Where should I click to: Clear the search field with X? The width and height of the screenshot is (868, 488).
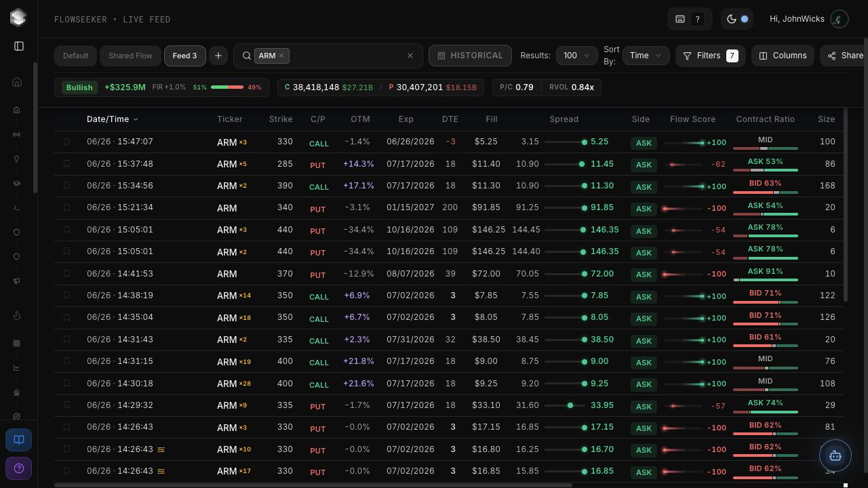click(x=410, y=56)
